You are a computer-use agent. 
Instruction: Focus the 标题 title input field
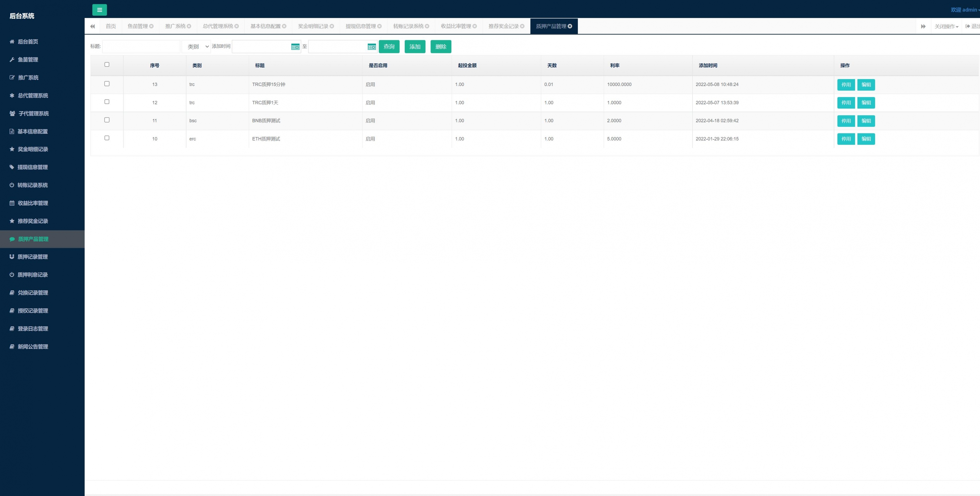141,47
